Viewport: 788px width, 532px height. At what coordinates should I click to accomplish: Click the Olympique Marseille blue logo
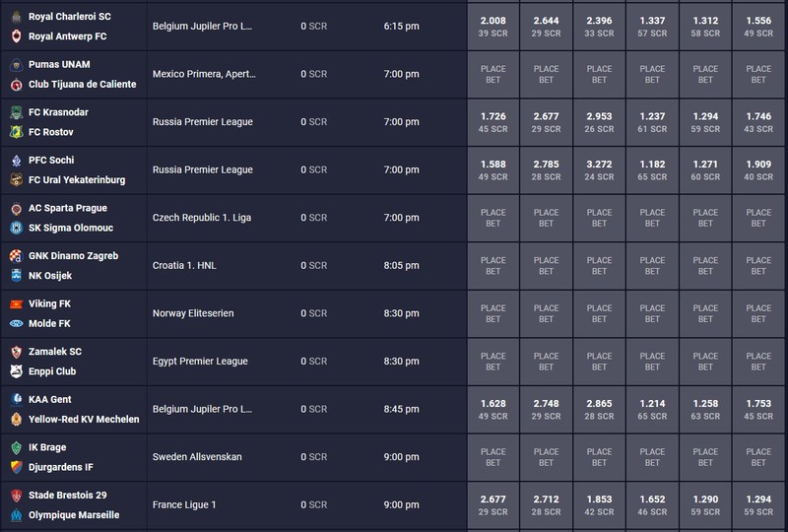click(x=16, y=515)
